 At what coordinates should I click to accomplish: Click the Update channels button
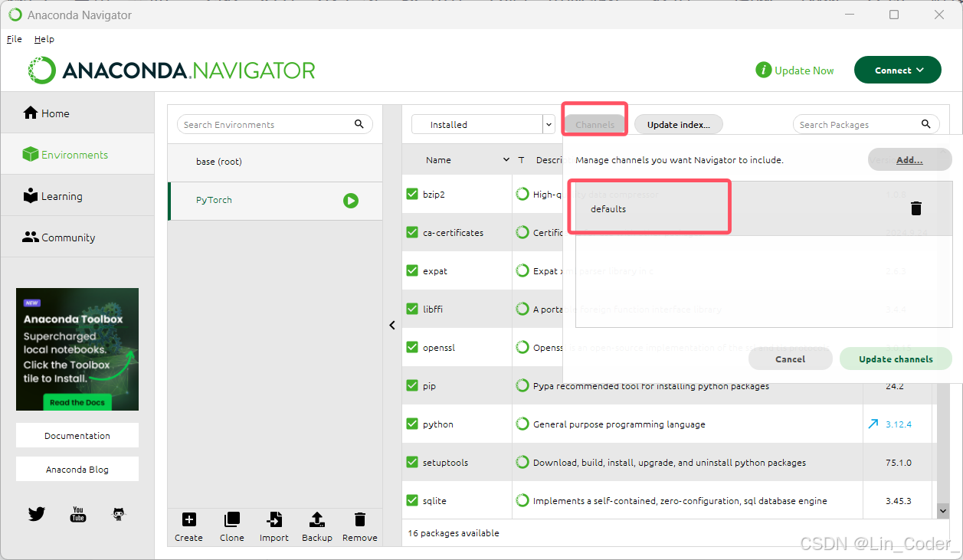click(x=896, y=359)
